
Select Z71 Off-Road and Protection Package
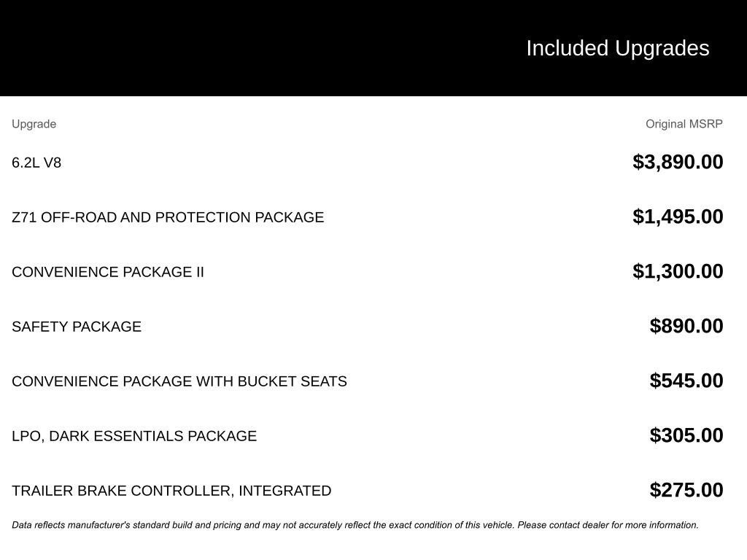168,217
